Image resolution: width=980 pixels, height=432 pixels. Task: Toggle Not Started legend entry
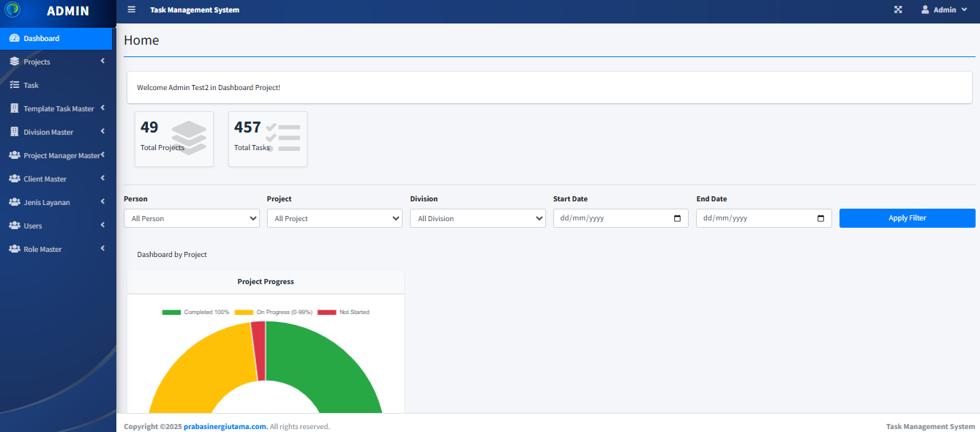343,312
